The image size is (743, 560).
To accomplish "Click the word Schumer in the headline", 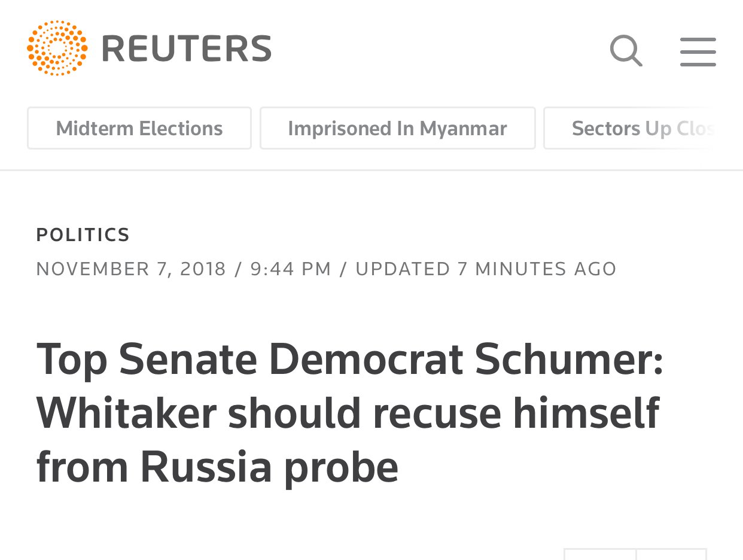I will point(569,360).
